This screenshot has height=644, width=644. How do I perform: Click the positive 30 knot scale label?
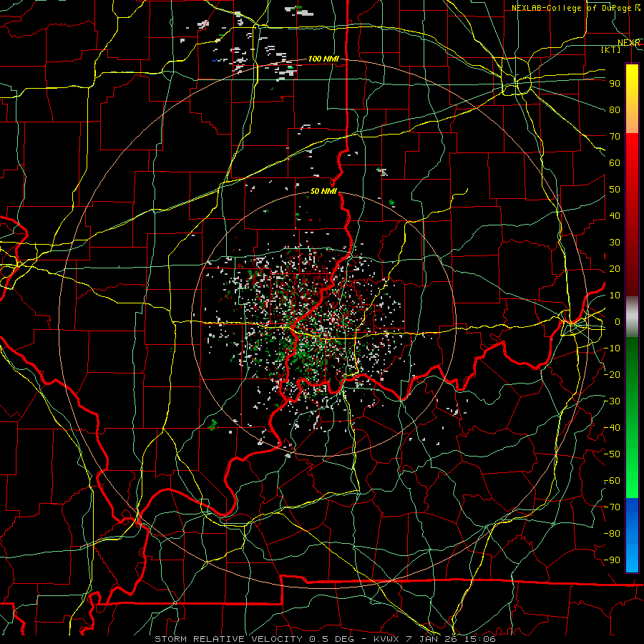pos(615,243)
